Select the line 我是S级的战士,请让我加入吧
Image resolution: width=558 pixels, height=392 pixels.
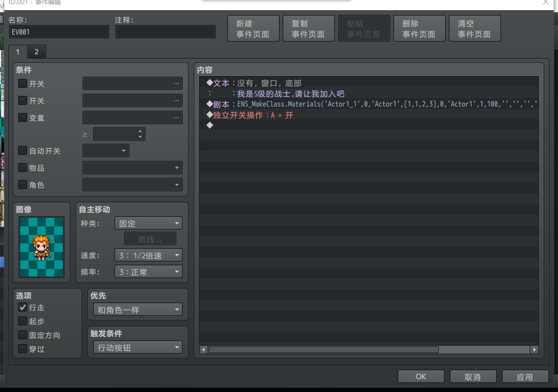pos(369,94)
